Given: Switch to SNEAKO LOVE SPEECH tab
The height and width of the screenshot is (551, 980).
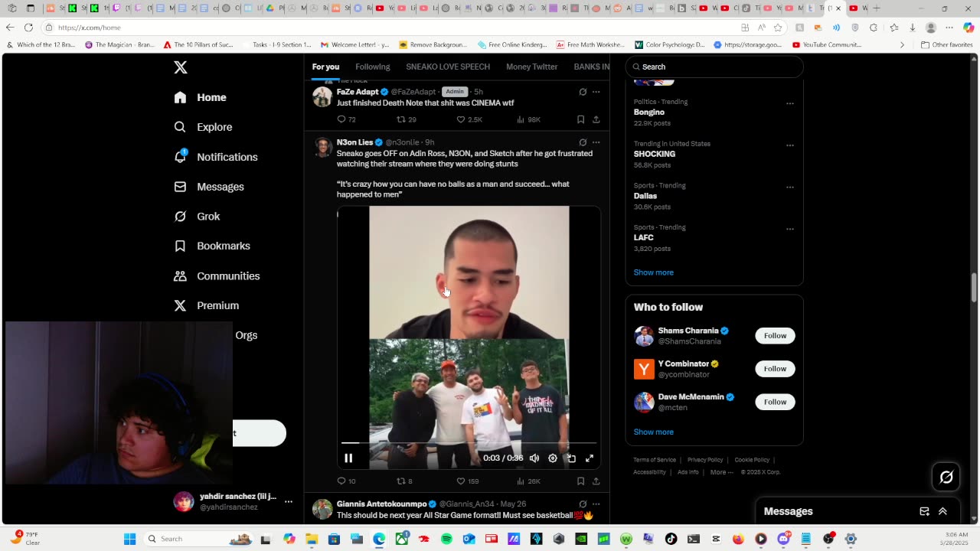Looking at the screenshot, I should point(448,67).
